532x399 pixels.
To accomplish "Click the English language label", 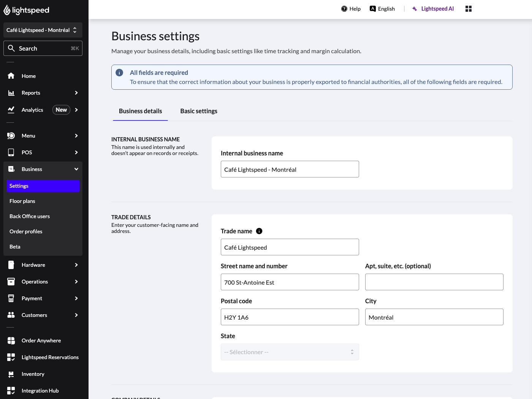I will [x=386, y=9].
